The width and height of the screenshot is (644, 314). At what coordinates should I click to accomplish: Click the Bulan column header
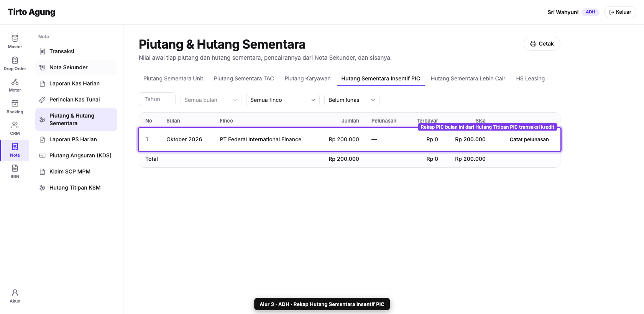[x=173, y=121]
